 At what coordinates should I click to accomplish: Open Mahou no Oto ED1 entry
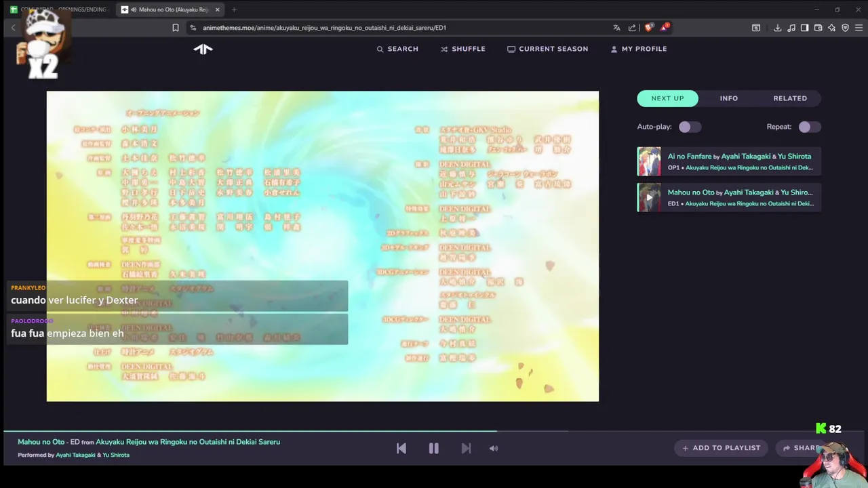pos(729,197)
